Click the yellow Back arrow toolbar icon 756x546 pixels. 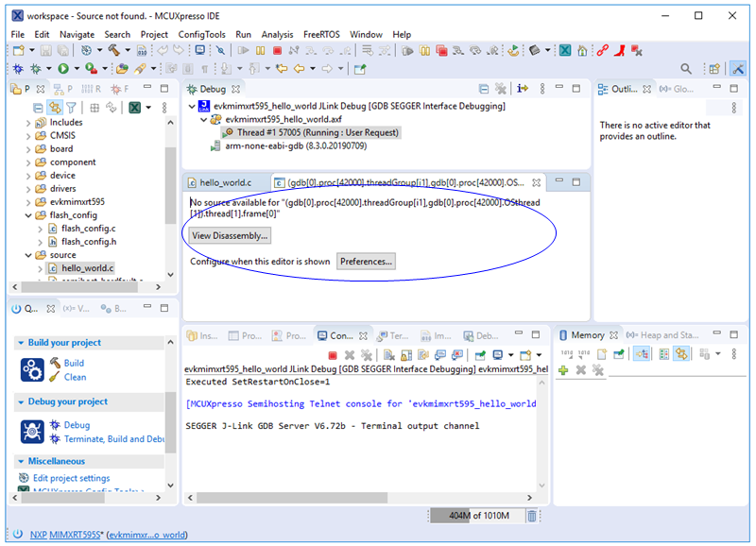299,69
